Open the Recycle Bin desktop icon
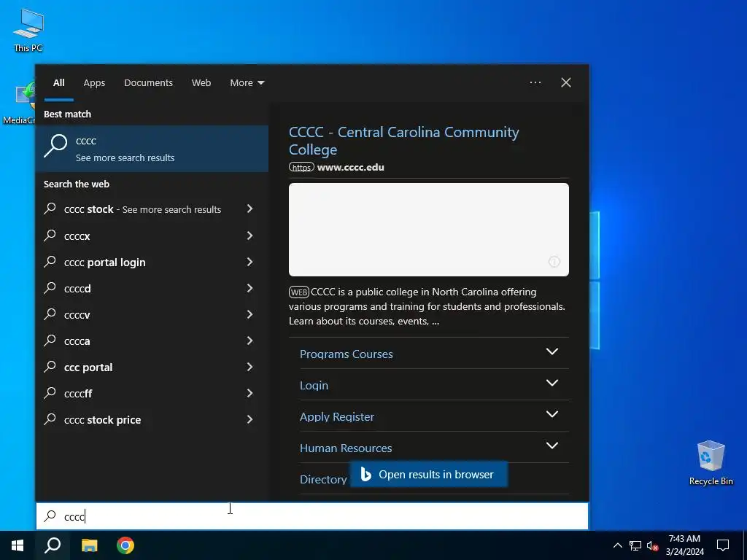Screen dimensions: 747x560 click(x=711, y=463)
